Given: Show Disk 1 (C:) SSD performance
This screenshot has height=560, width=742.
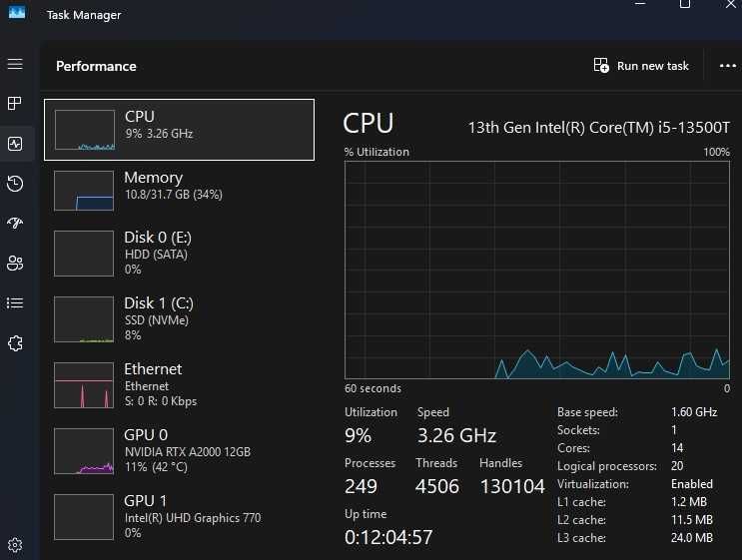Looking at the screenshot, I should [x=179, y=318].
